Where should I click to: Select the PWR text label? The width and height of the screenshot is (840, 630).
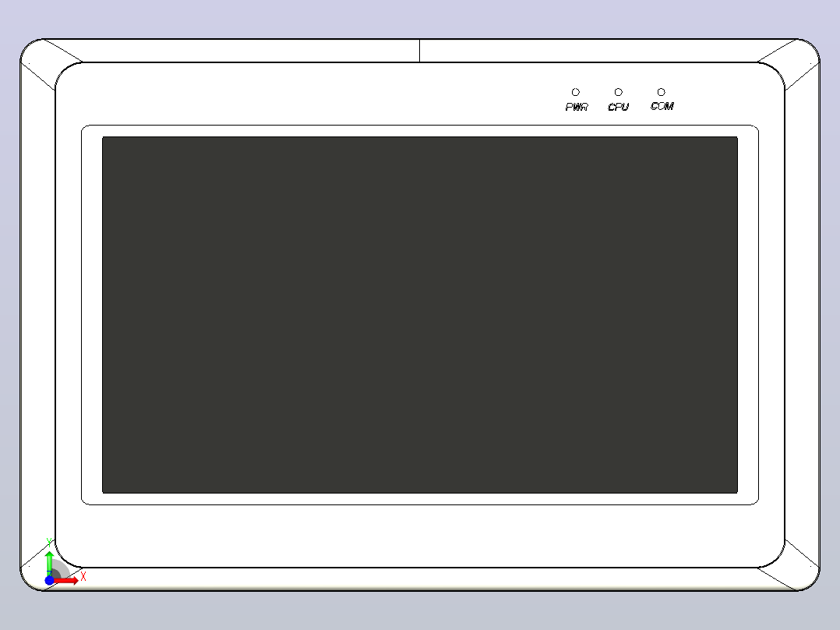point(577,107)
